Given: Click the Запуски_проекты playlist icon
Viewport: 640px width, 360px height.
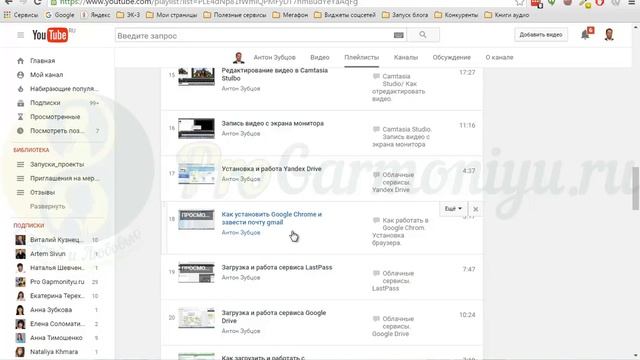Looking at the screenshot, I should tap(20, 164).
